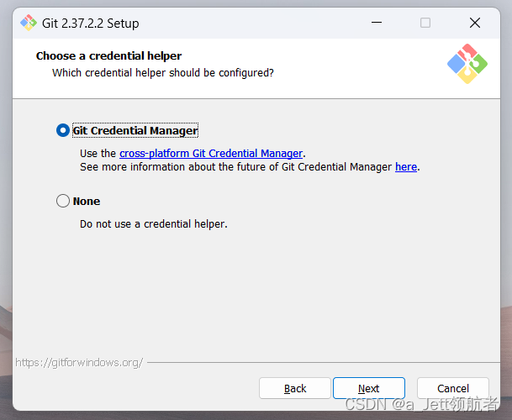
Task: Close the Git Setup window
Action: pos(475,23)
